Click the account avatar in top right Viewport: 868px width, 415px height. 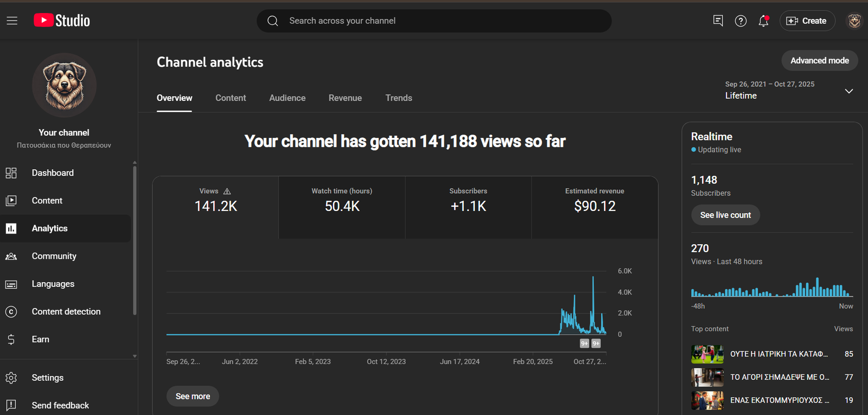click(x=854, y=21)
